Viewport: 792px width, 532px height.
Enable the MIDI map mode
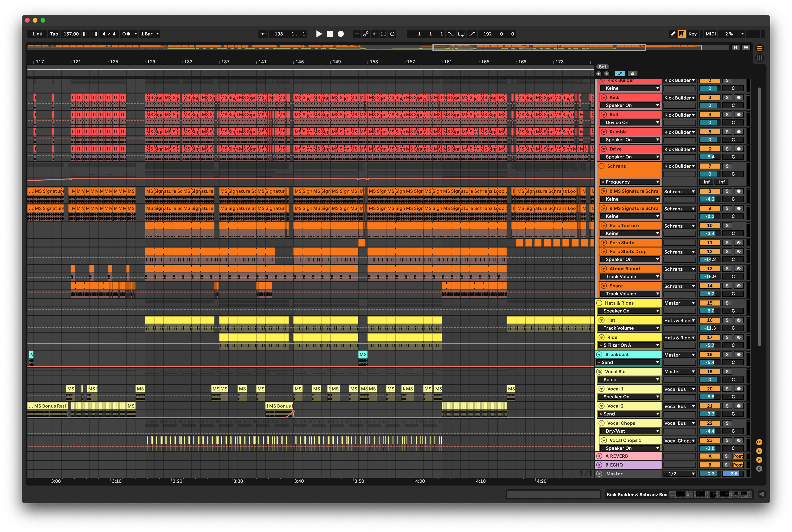click(x=710, y=34)
